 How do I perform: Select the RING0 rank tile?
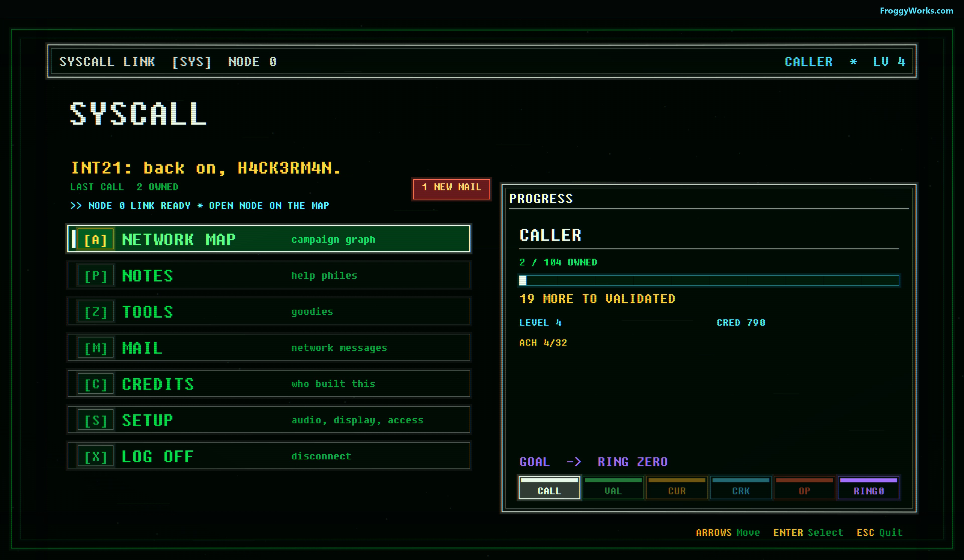pos(868,487)
